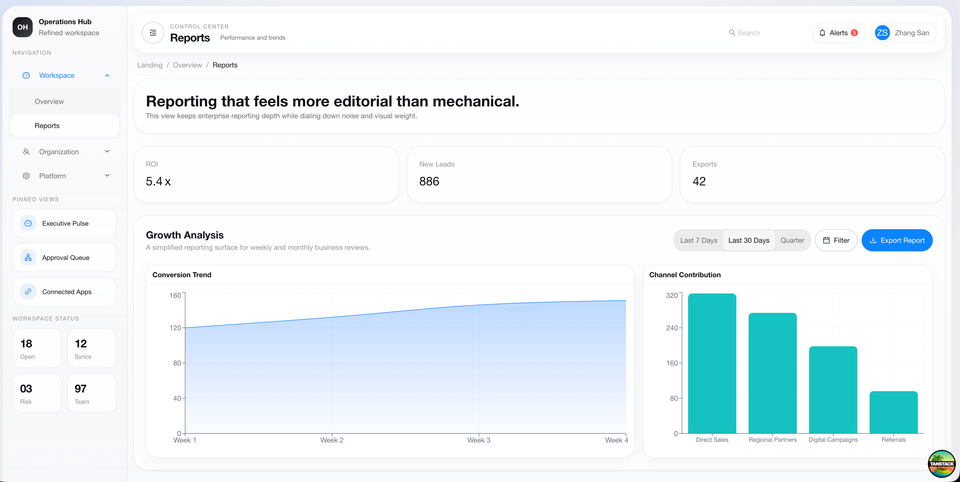Click the Export Report button
The width and height of the screenshot is (960, 482).
click(897, 240)
